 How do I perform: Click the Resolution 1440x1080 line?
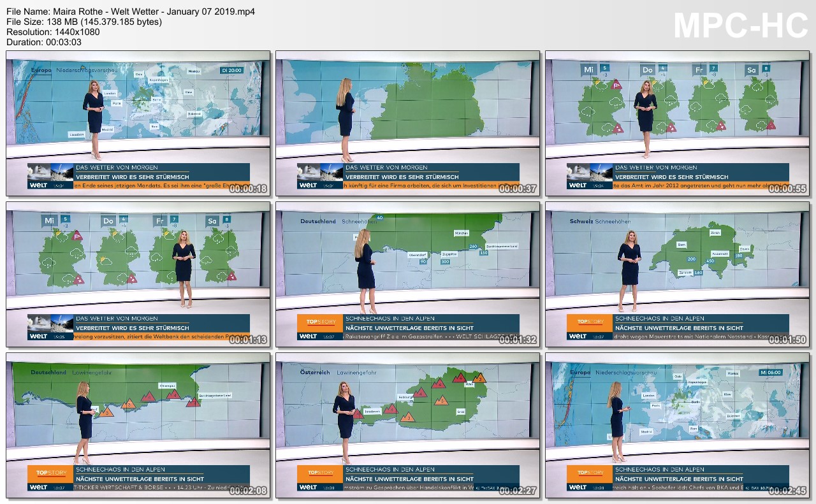(x=52, y=32)
